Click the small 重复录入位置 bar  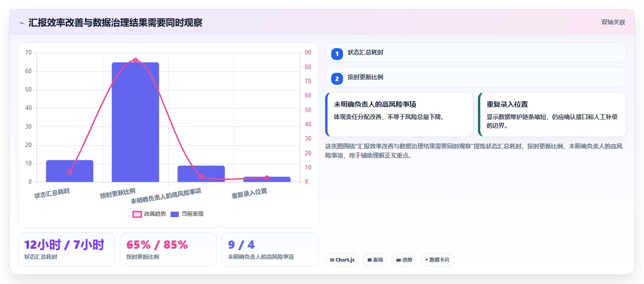click(267, 179)
